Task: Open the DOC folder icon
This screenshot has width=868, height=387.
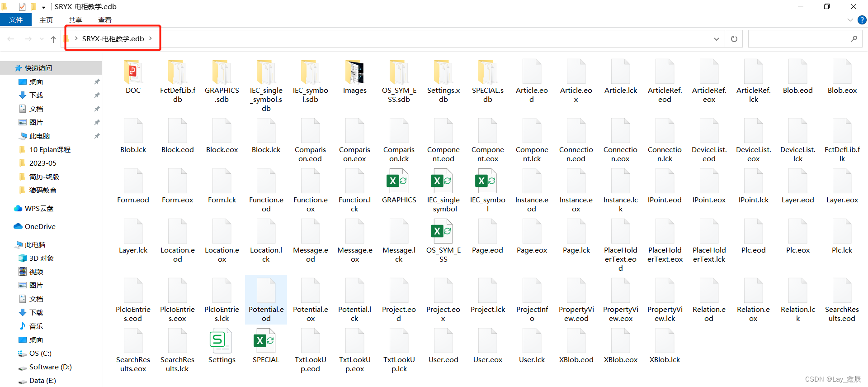Action: pos(133,72)
